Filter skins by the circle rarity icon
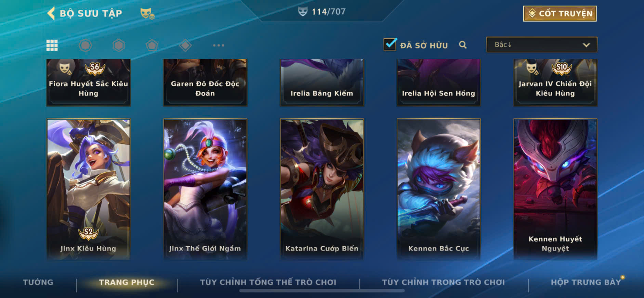 86,45
